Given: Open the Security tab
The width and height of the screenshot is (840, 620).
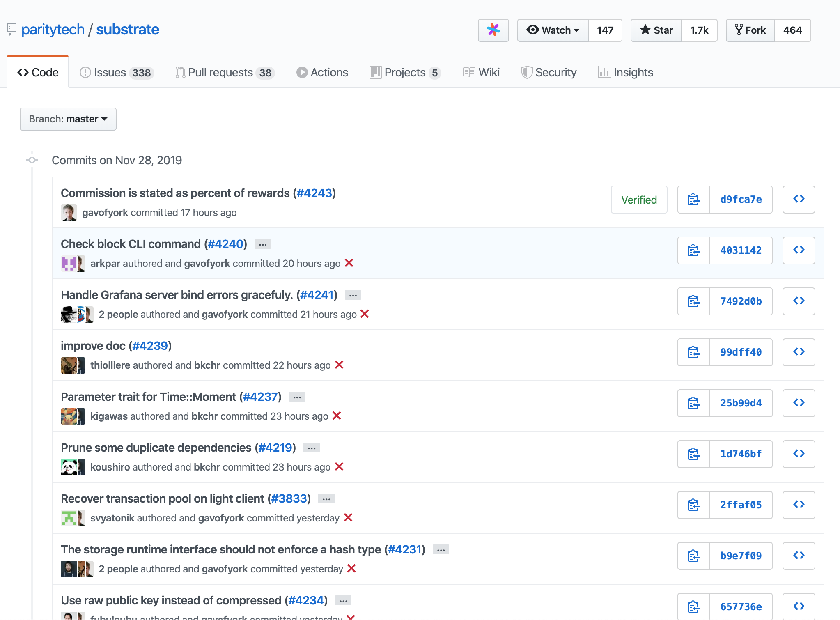Looking at the screenshot, I should [549, 72].
